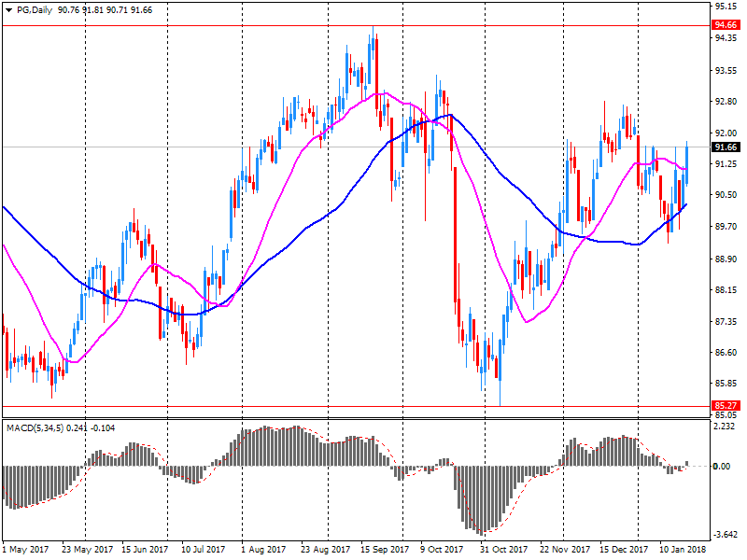
Task: Select the 1 Aug 2017 date marker
Action: pyautogui.click(x=262, y=551)
